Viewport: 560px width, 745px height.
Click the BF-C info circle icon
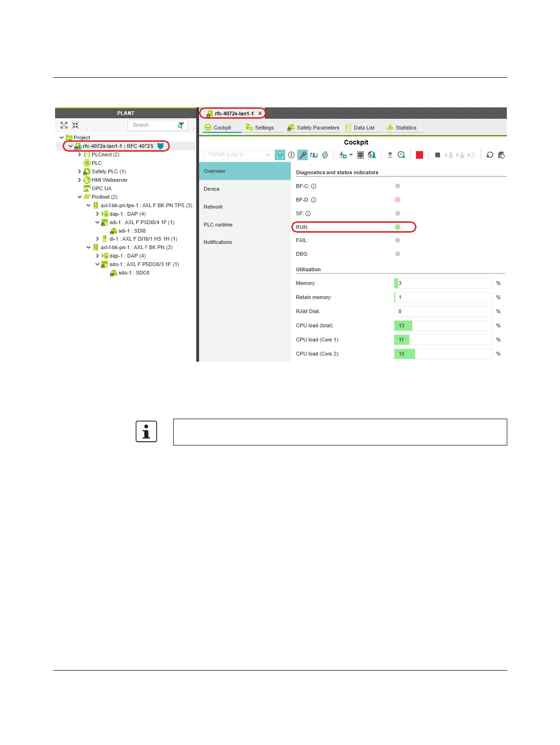click(x=314, y=186)
